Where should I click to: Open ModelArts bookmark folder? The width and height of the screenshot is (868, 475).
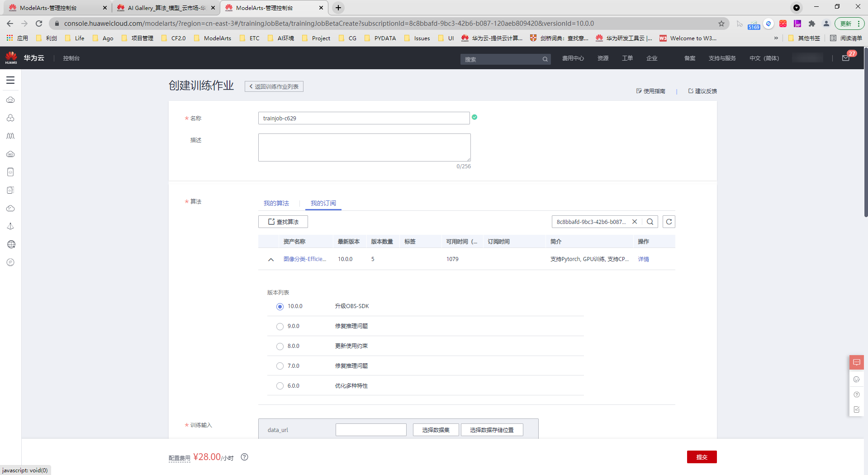coord(213,38)
